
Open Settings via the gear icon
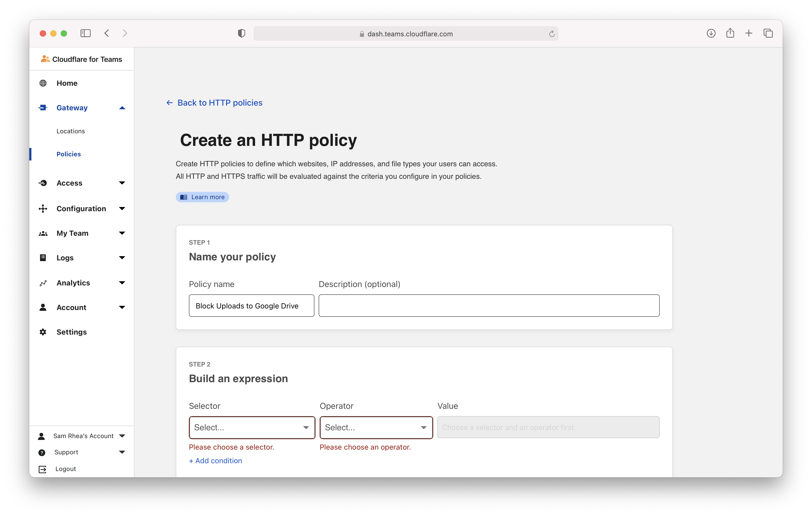click(43, 332)
